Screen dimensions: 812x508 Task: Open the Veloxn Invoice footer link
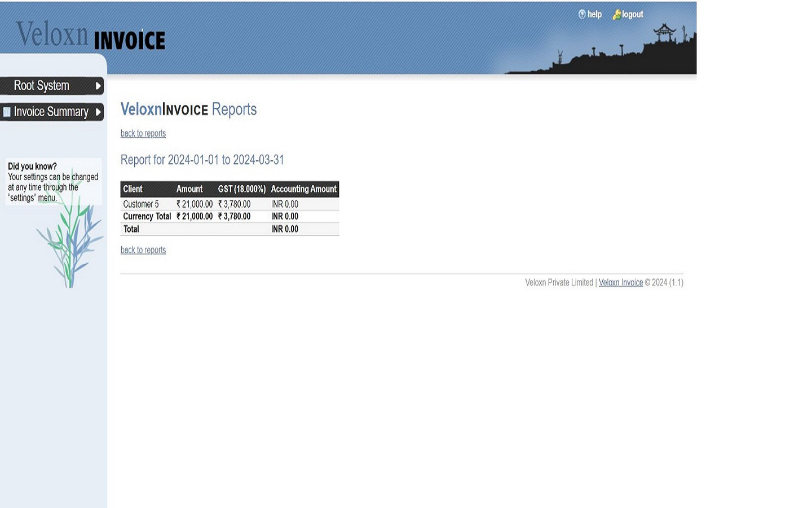click(620, 283)
